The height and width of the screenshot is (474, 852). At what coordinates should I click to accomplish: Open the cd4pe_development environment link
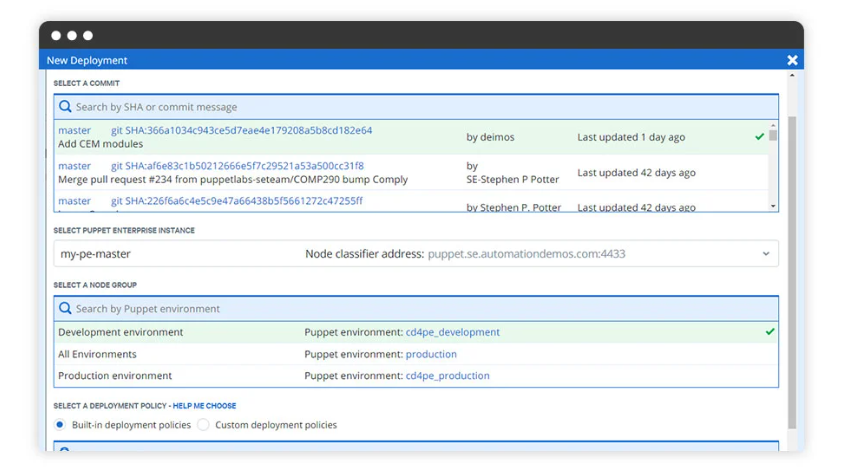452,332
